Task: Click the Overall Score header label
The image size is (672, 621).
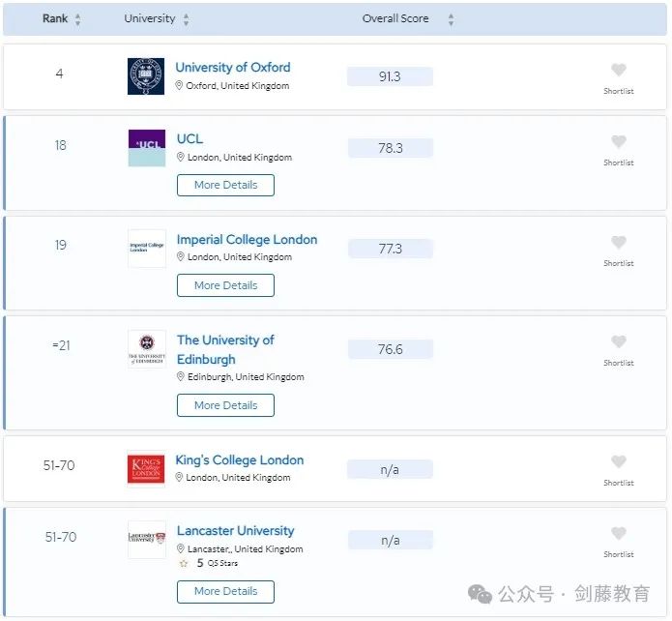Action: (x=395, y=18)
